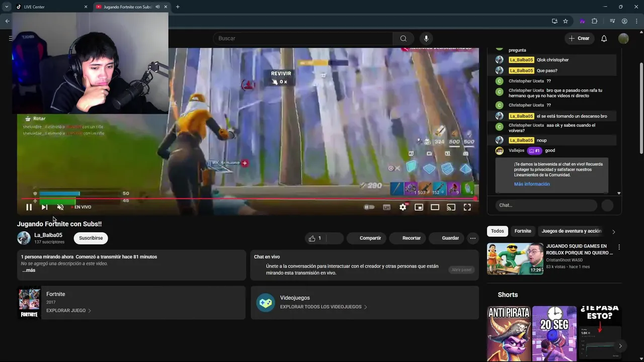Image resolution: width=644 pixels, height=362 pixels.
Task: Open the Videojuegos controller icon
Action: (266, 303)
